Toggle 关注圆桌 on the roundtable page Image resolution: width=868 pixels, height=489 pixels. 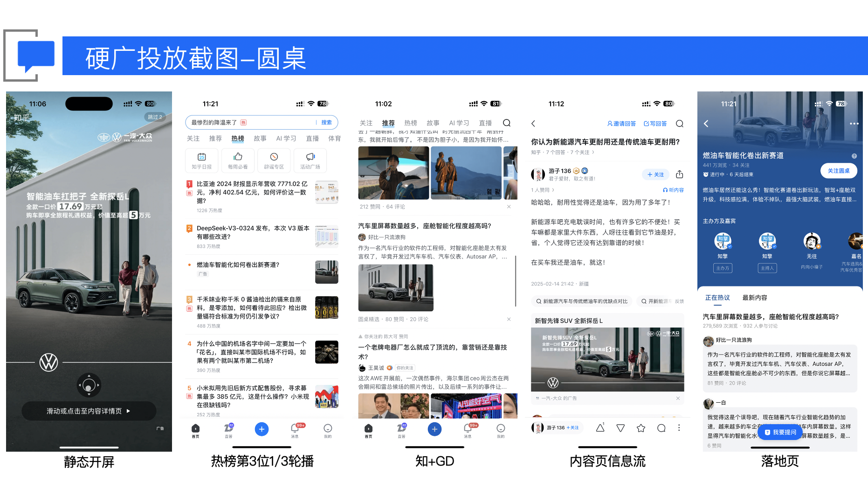coord(838,171)
